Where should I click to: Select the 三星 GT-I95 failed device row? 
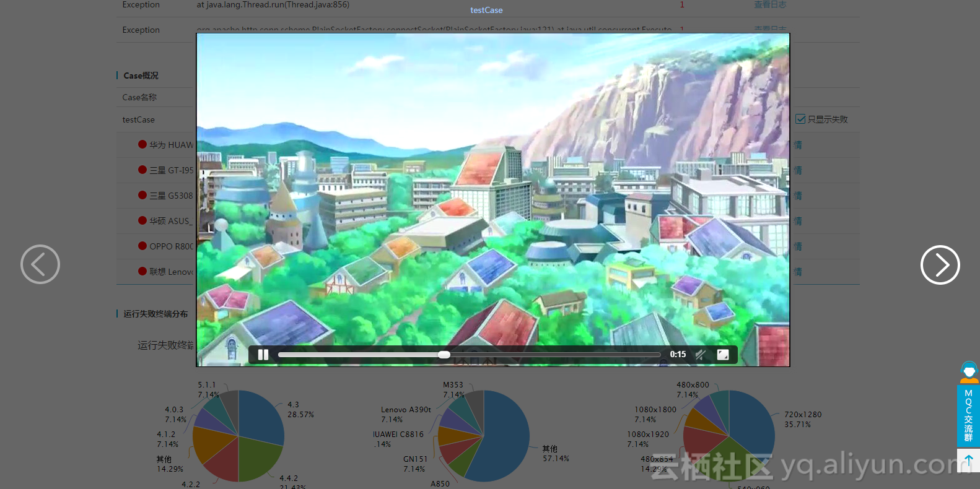pyautogui.click(x=488, y=170)
